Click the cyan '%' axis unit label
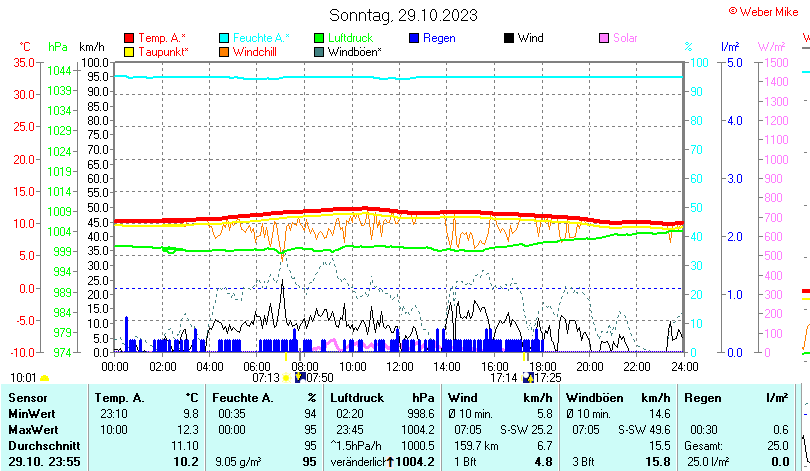This screenshot has width=810, height=471. tap(688, 47)
